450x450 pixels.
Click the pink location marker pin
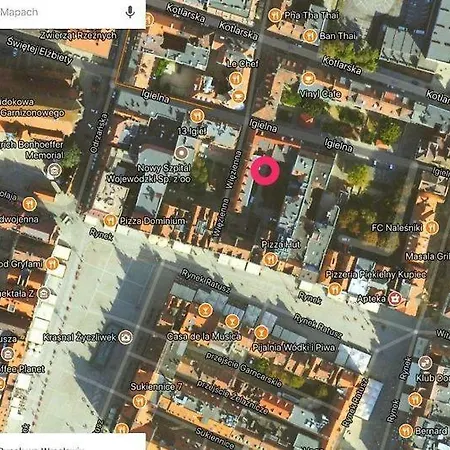[265, 171]
